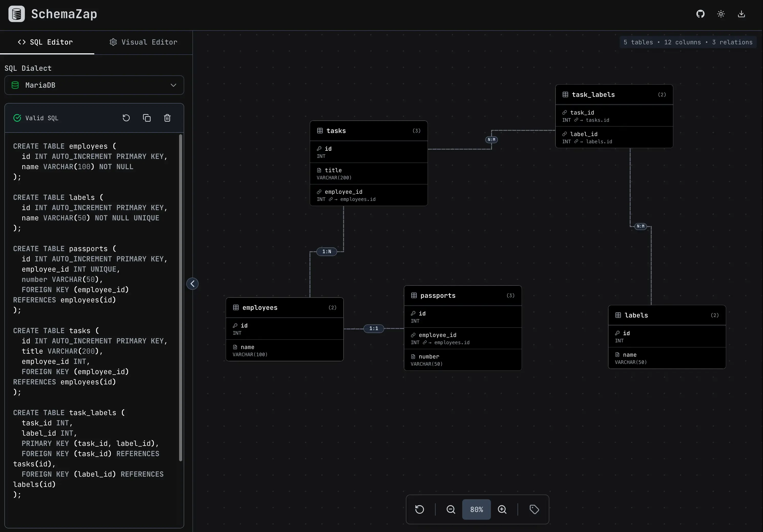
Task: Click the gear icon on Visual Editor tab
Action: (x=113, y=42)
